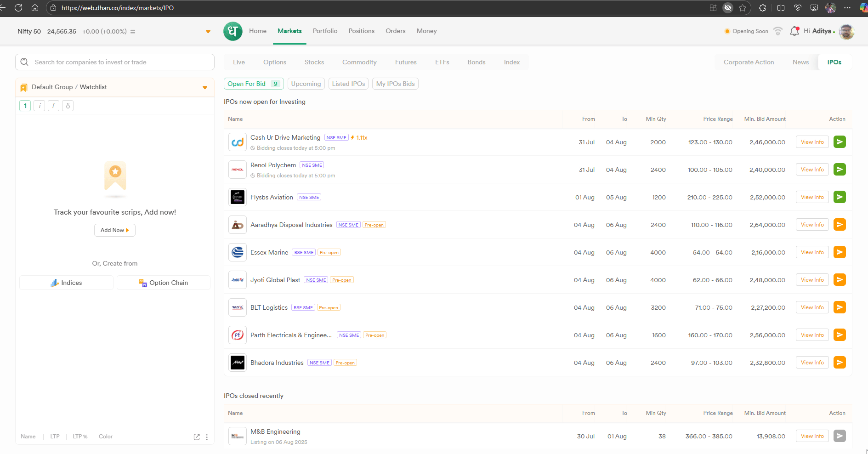Click green bid arrow for Flysbs Aviation
This screenshot has height=454, width=868.
(840, 197)
